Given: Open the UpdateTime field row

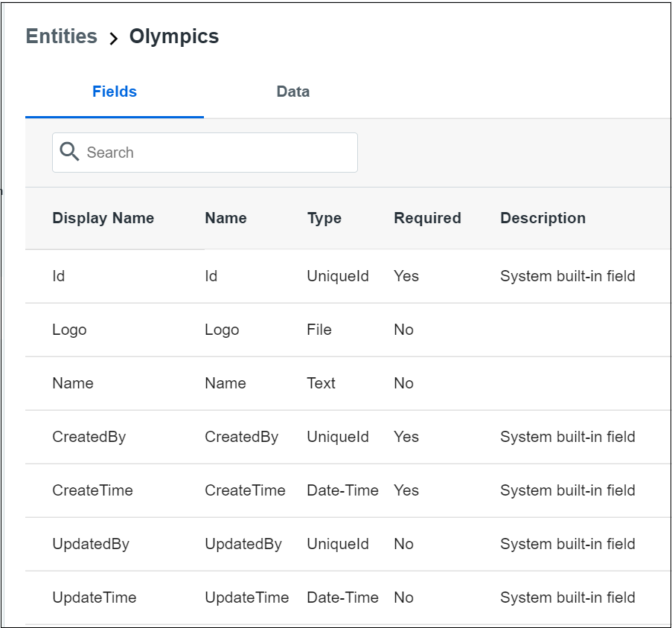Looking at the screenshot, I should pyautogui.click(x=94, y=597).
